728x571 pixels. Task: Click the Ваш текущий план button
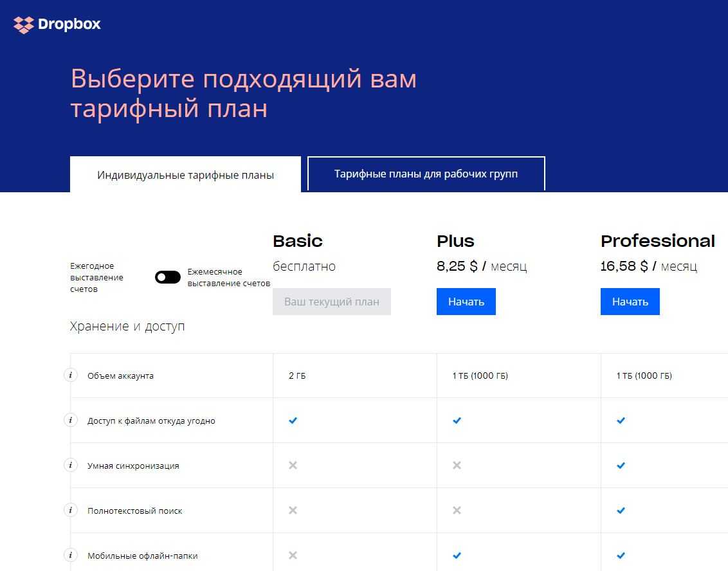(x=332, y=302)
